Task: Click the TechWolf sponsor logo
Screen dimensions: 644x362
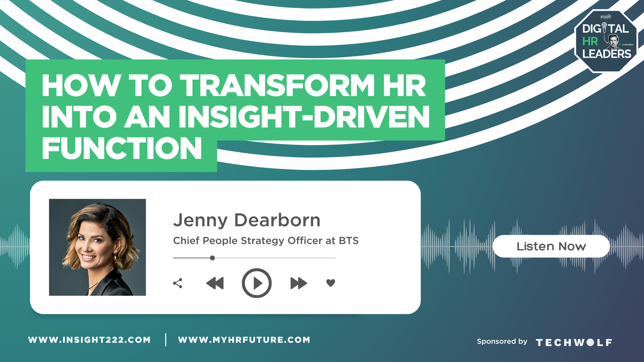Action: 574,342
